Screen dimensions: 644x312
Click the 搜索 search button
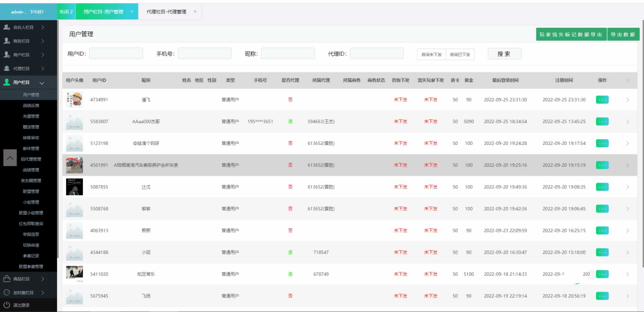504,54
